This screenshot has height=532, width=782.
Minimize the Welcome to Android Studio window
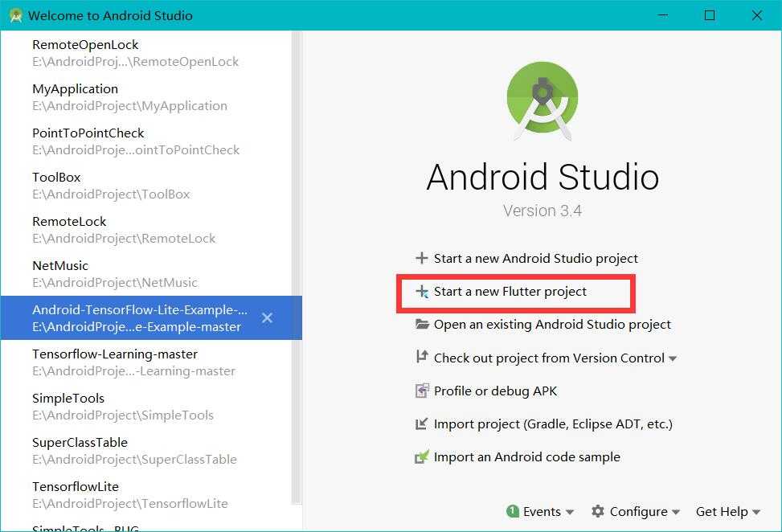point(663,15)
